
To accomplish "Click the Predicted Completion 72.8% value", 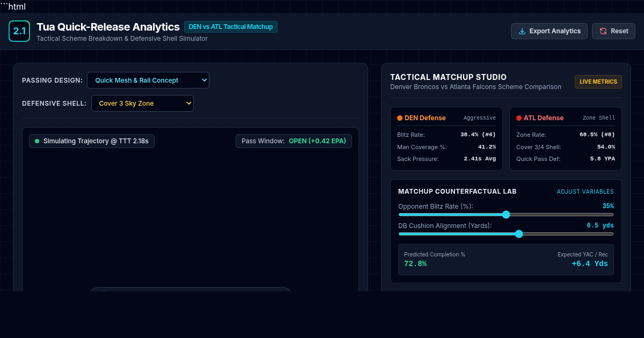I will click(415, 263).
